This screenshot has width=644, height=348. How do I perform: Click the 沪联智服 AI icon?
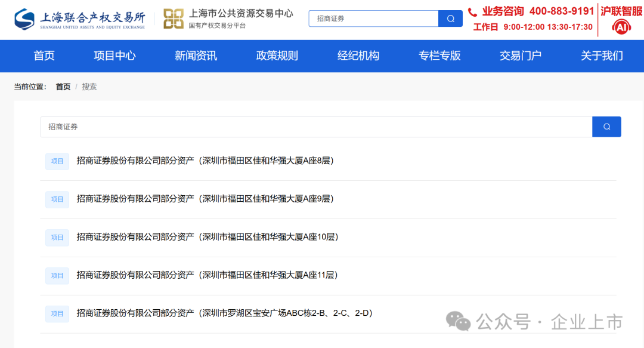coord(621,27)
